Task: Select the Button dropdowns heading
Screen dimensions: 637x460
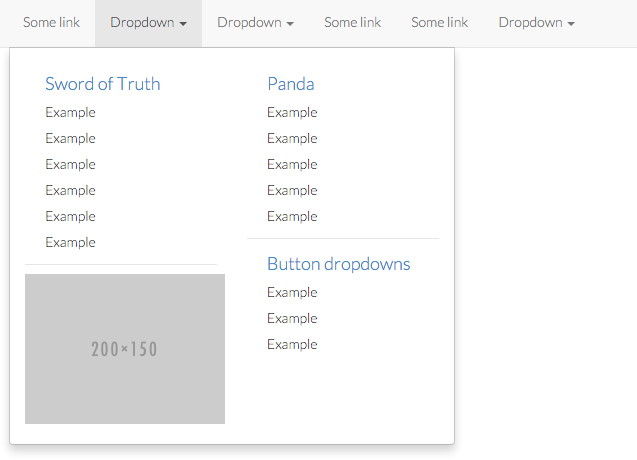Action: coord(338,264)
